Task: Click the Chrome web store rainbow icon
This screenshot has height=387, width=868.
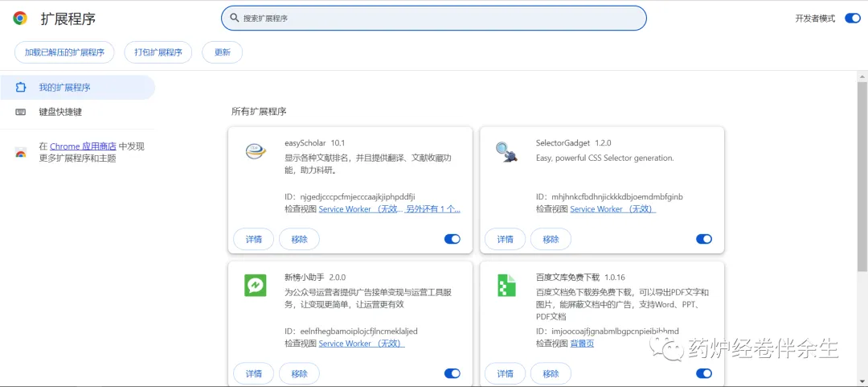Action: (x=20, y=153)
